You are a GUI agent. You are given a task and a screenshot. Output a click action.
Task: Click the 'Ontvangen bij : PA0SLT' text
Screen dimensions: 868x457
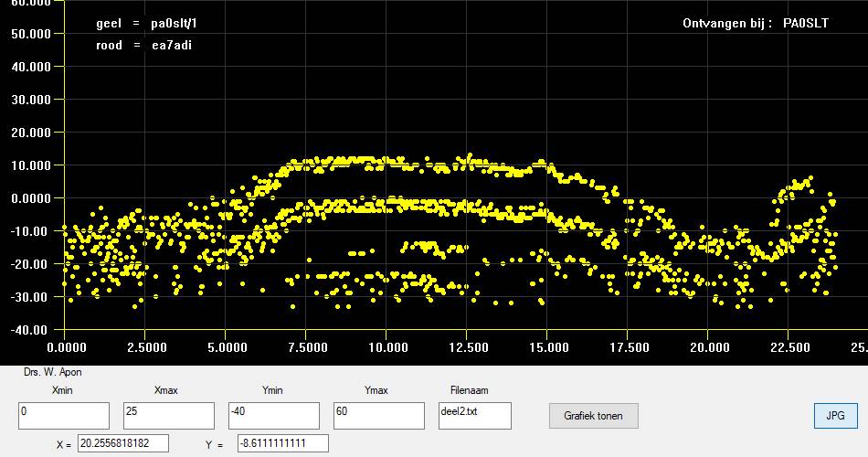click(x=756, y=23)
